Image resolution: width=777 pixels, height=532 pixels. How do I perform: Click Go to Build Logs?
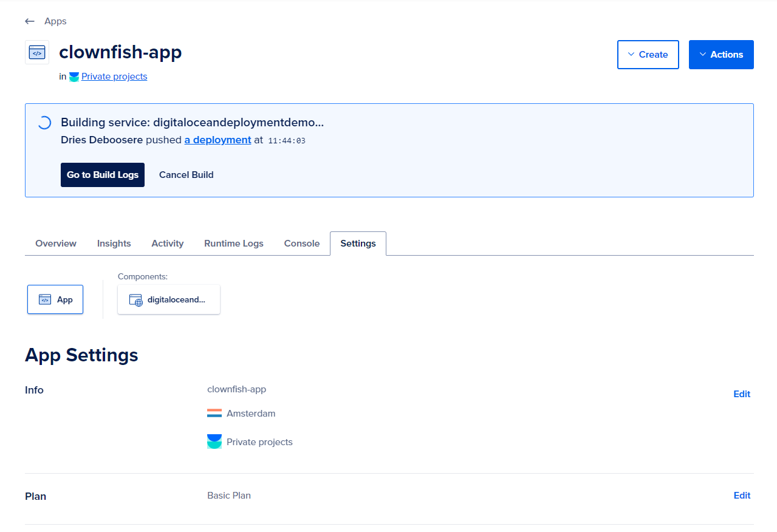(x=103, y=175)
